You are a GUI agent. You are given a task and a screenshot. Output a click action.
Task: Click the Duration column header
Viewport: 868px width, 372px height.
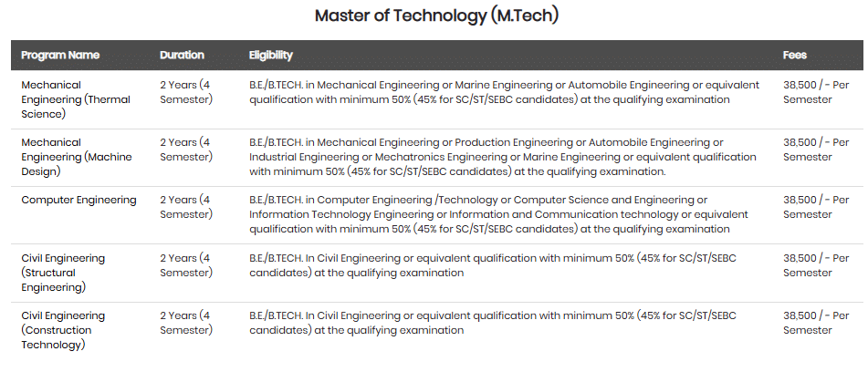coord(182,56)
